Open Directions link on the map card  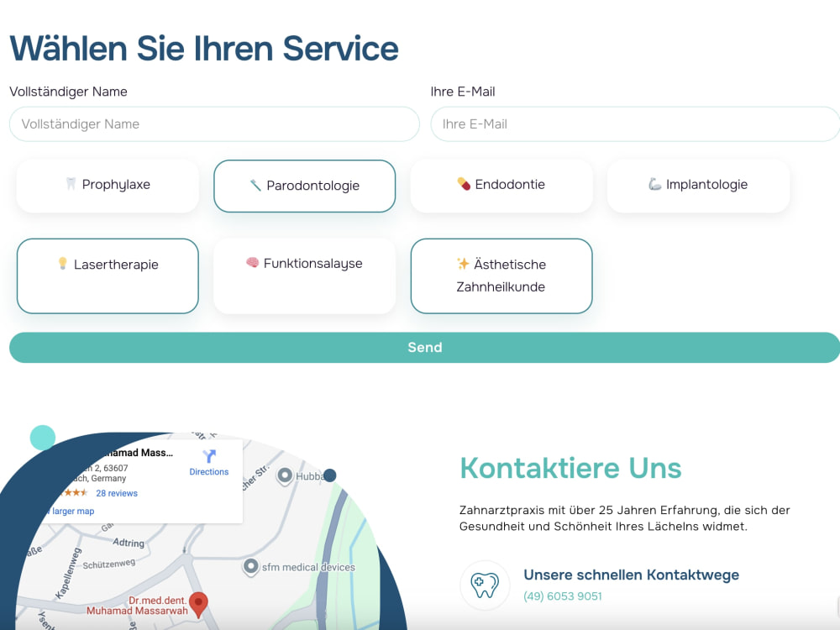pos(209,472)
